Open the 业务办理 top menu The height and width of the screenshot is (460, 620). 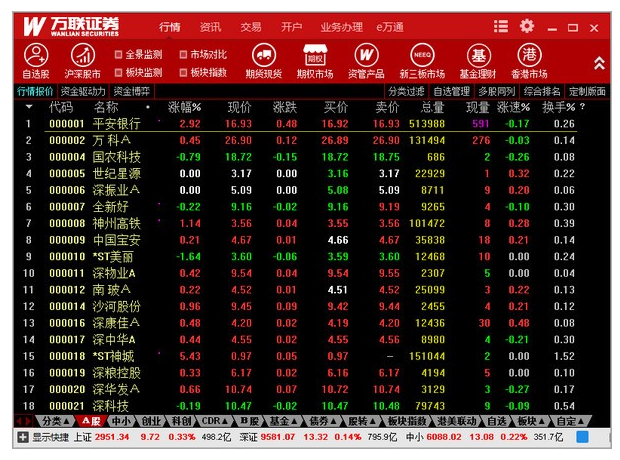(341, 27)
